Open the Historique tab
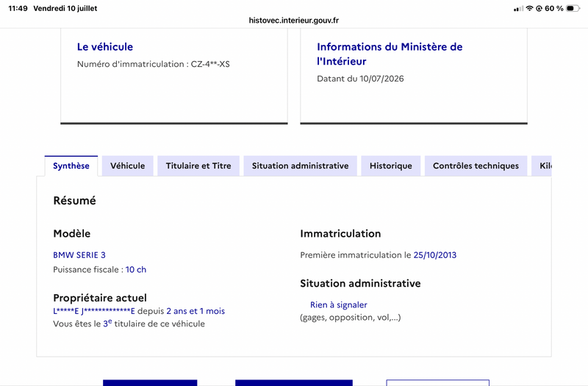 point(391,166)
